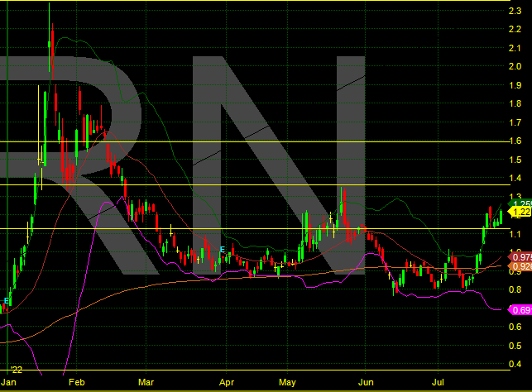This screenshot has height=392, width=532.
Task: Click the '22 year label
Action: [15, 369]
